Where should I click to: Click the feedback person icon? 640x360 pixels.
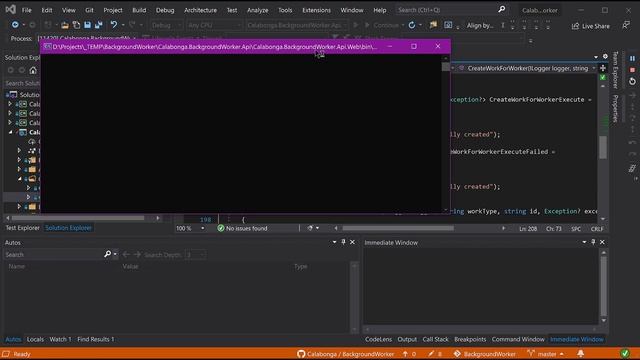pos(626,25)
